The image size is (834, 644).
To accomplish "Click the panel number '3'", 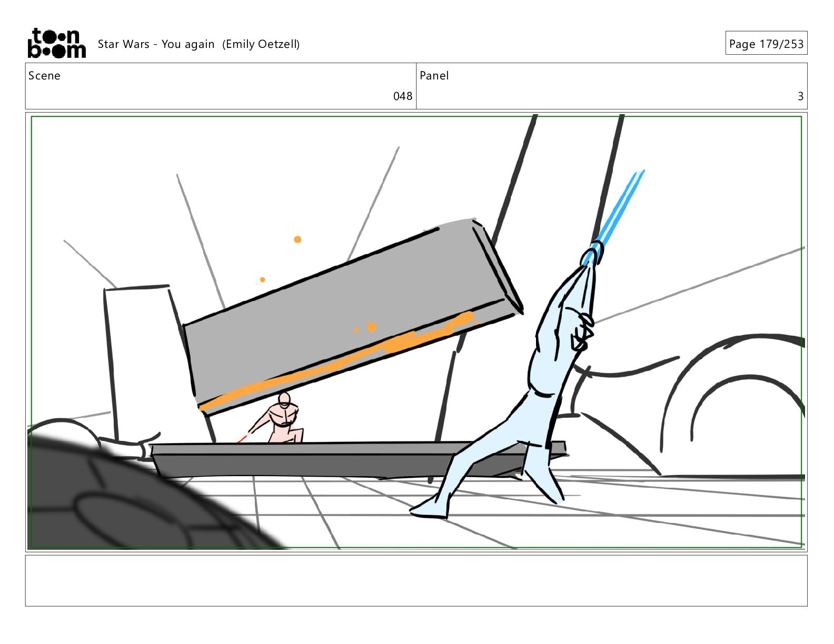I will click(800, 96).
